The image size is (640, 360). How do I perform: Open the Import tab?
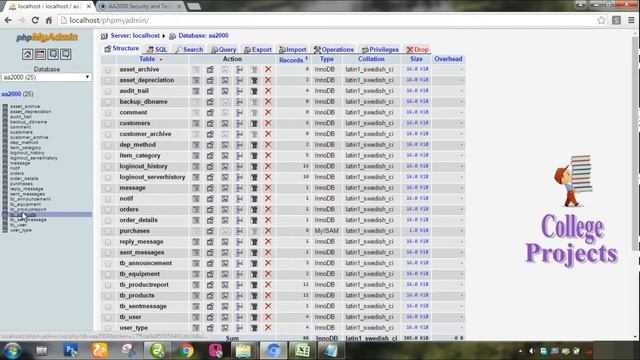pyautogui.click(x=292, y=49)
